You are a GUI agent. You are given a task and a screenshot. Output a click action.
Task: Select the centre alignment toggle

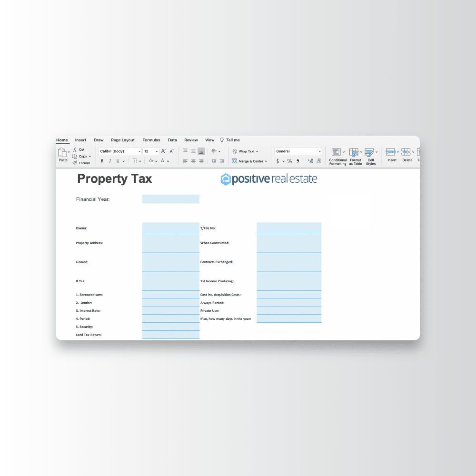(x=194, y=161)
